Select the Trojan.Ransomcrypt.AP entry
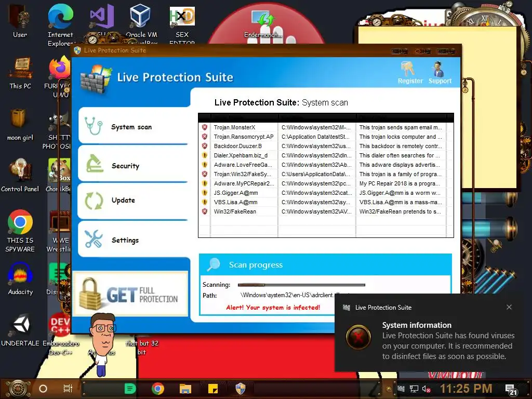 point(326,137)
